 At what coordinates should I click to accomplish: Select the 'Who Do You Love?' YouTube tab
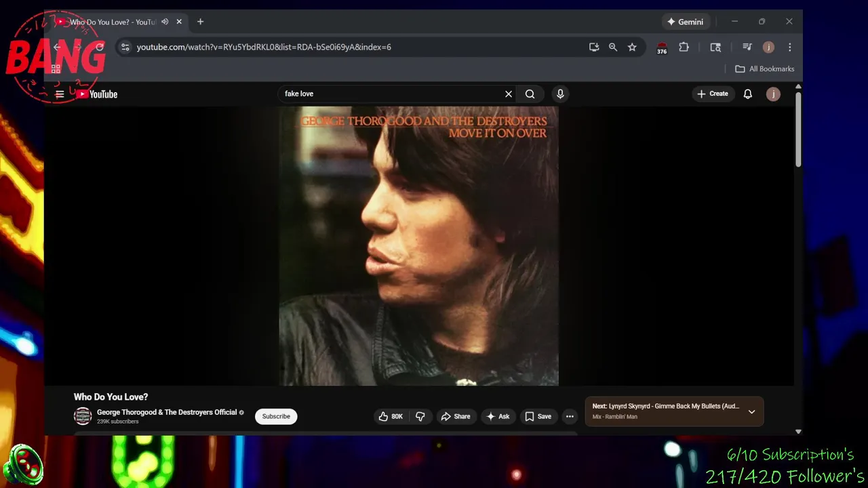click(x=113, y=22)
